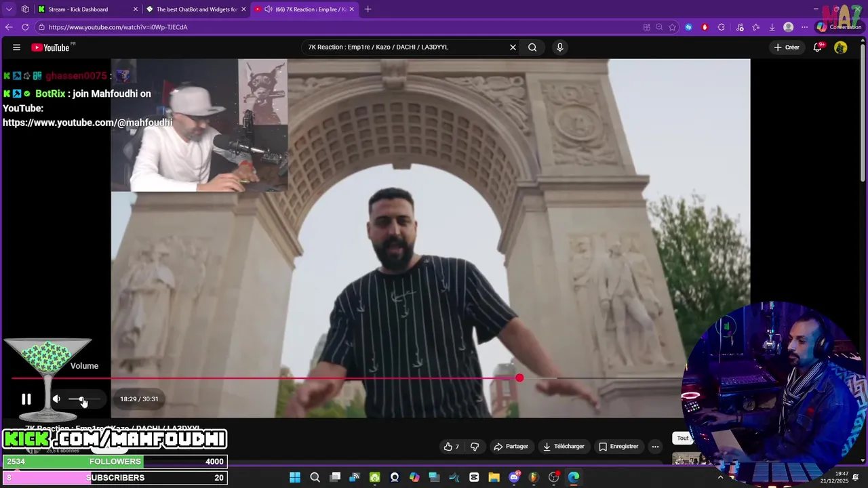Open more actions three-dot menu below video
This screenshot has height=488, width=868.
coord(655,447)
